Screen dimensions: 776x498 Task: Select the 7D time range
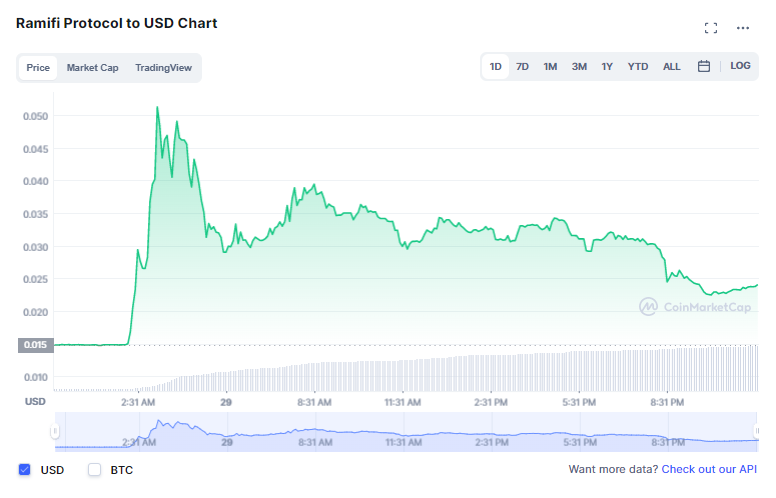[x=522, y=66]
